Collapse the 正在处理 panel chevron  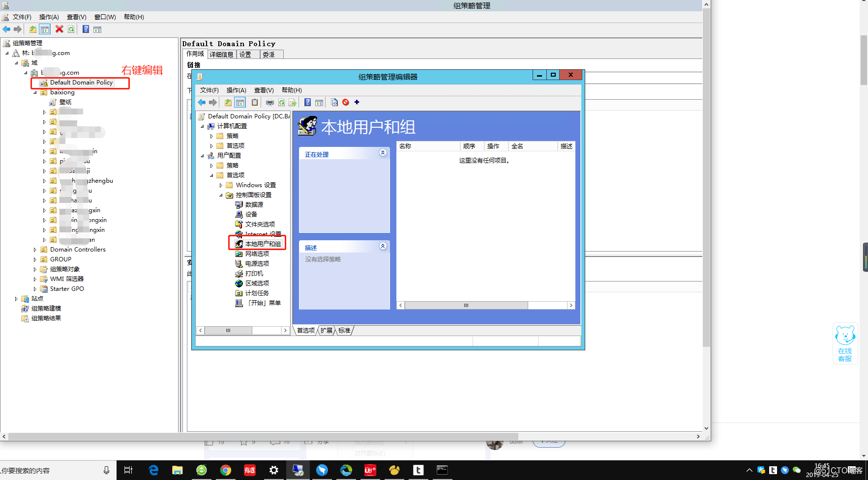383,153
